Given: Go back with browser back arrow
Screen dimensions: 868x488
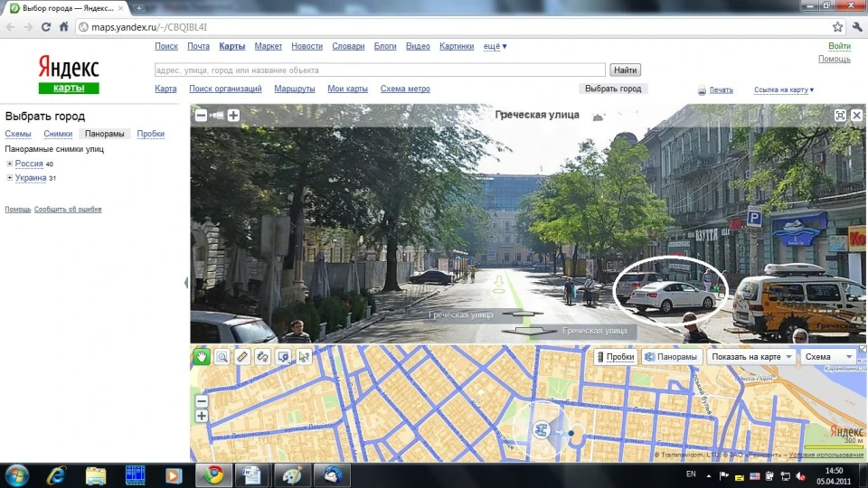Looking at the screenshot, I should pos(11,26).
